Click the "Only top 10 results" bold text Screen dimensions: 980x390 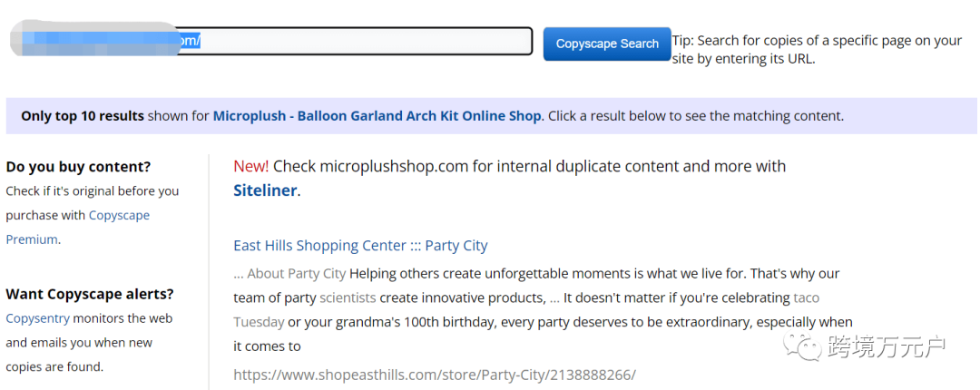[x=83, y=116]
